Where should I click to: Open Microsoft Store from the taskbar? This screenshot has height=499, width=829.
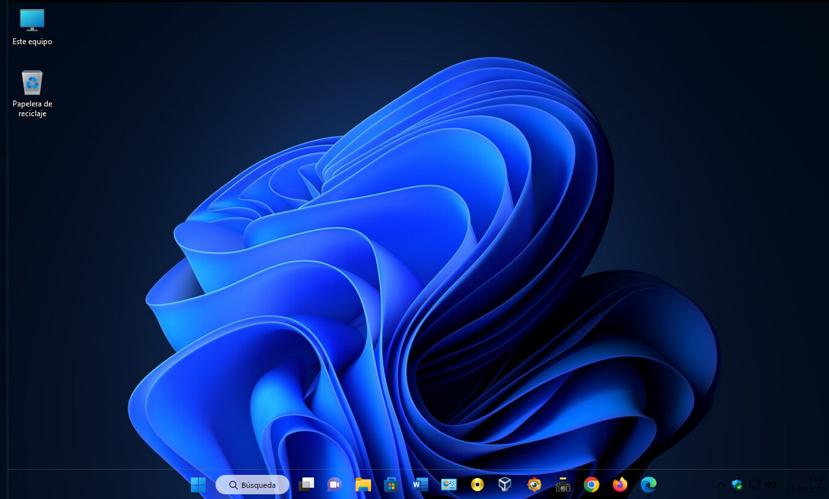(x=391, y=484)
